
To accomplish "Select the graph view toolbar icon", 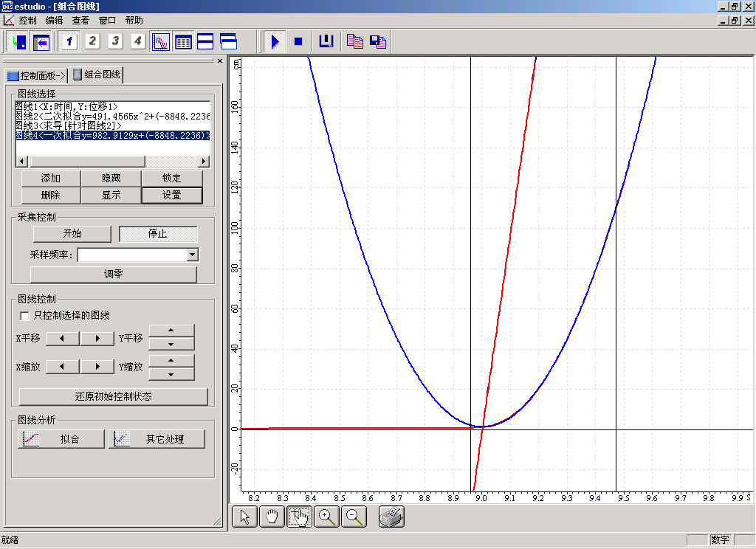I will click(161, 41).
